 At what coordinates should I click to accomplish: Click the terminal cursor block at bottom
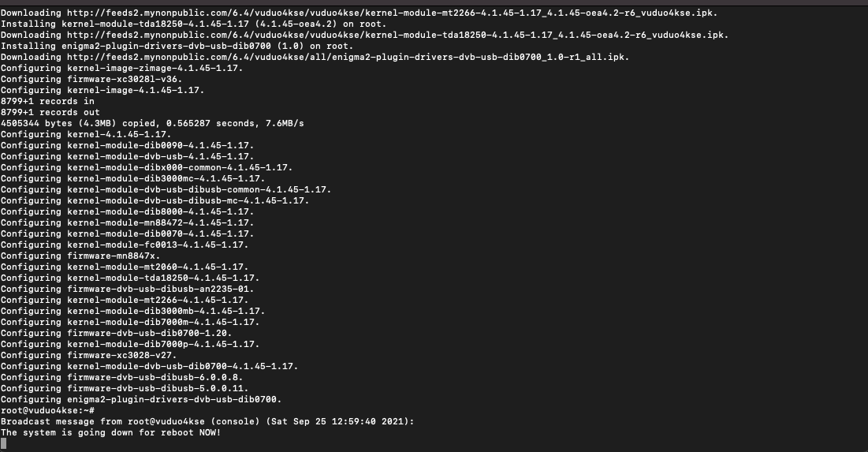pyautogui.click(x=4, y=443)
